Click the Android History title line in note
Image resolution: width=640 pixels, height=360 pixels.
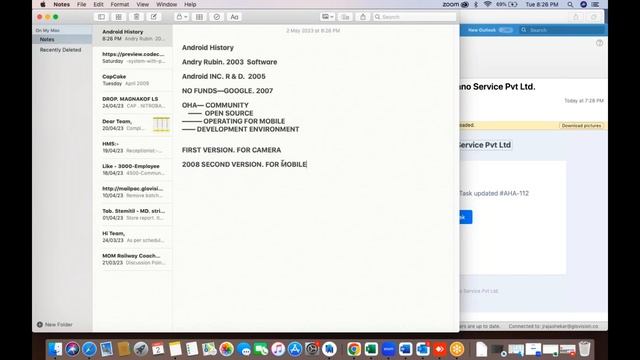click(x=208, y=48)
